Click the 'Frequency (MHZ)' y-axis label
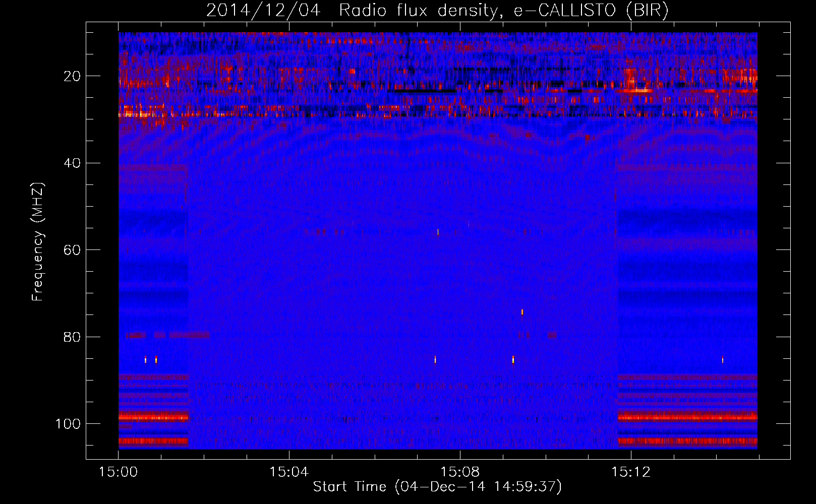 (x=38, y=241)
